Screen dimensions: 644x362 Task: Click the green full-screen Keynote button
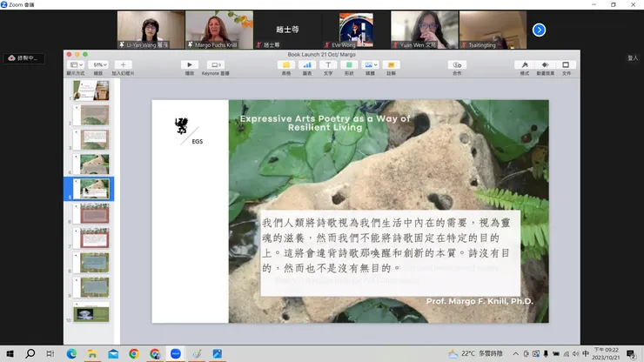pos(85,54)
